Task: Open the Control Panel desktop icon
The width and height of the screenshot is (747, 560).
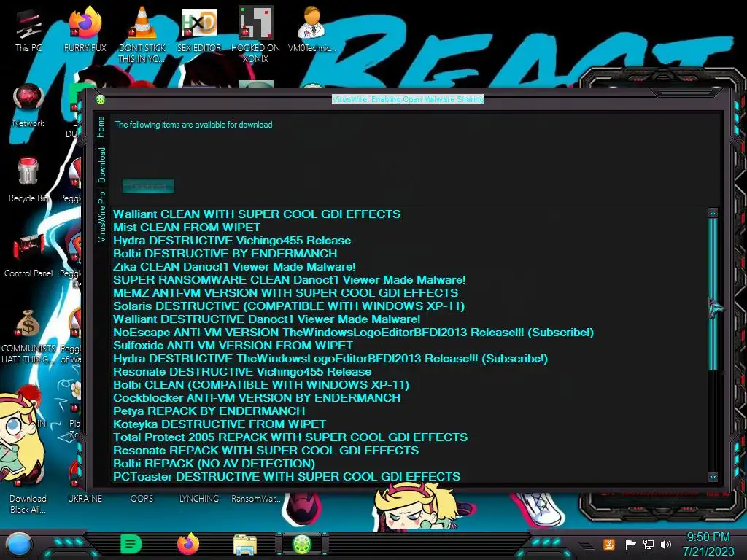Action: [28, 256]
